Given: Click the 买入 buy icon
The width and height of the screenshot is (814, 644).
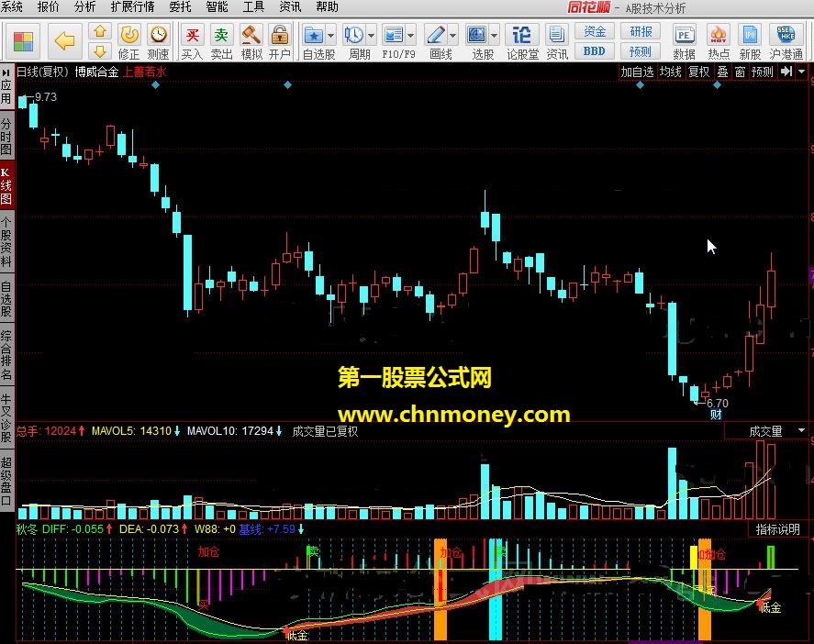Looking at the screenshot, I should click(x=192, y=41).
